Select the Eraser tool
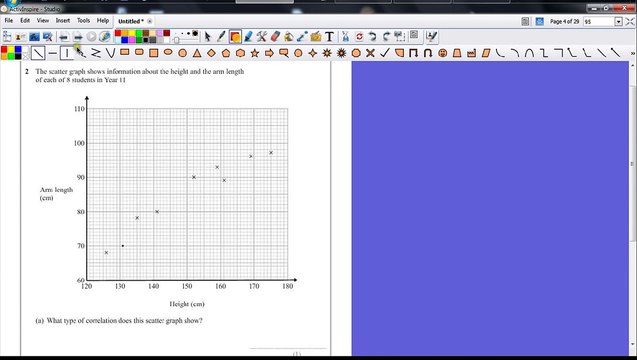The height and width of the screenshot is (360, 637). tap(275, 37)
